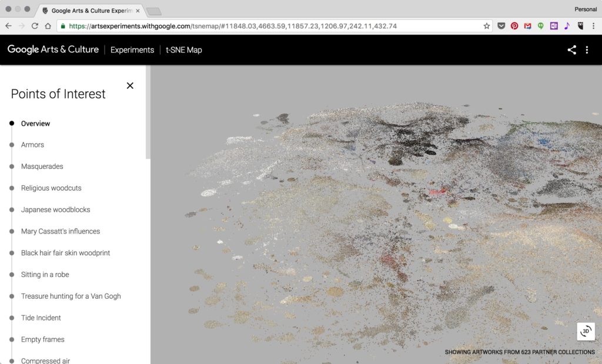Go to browser home page icon
The height and width of the screenshot is (364, 602).
tap(48, 26)
